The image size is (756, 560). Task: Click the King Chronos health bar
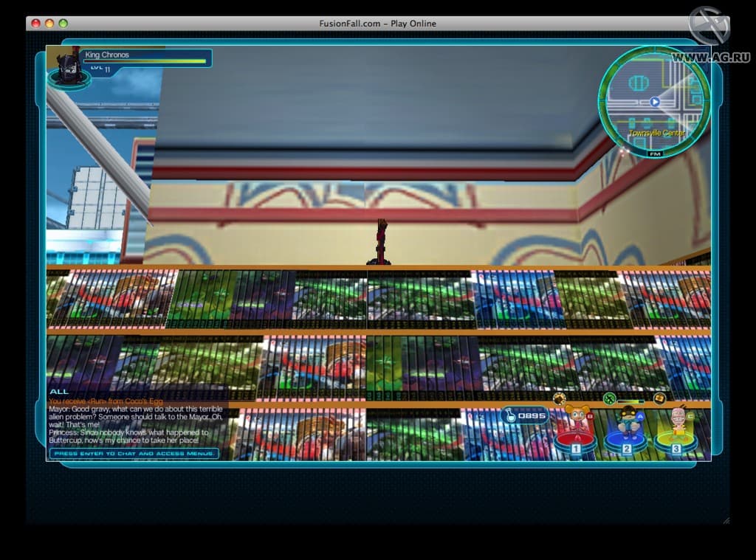(x=145, y=62)
